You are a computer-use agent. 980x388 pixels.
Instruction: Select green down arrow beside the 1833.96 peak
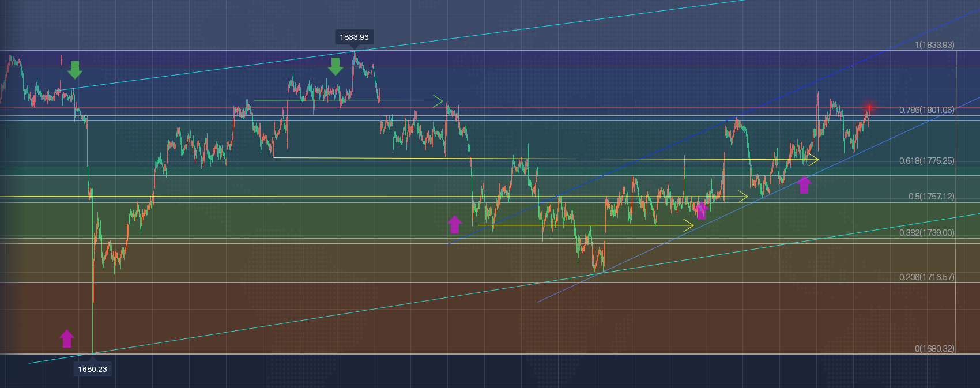click(336, 66)
